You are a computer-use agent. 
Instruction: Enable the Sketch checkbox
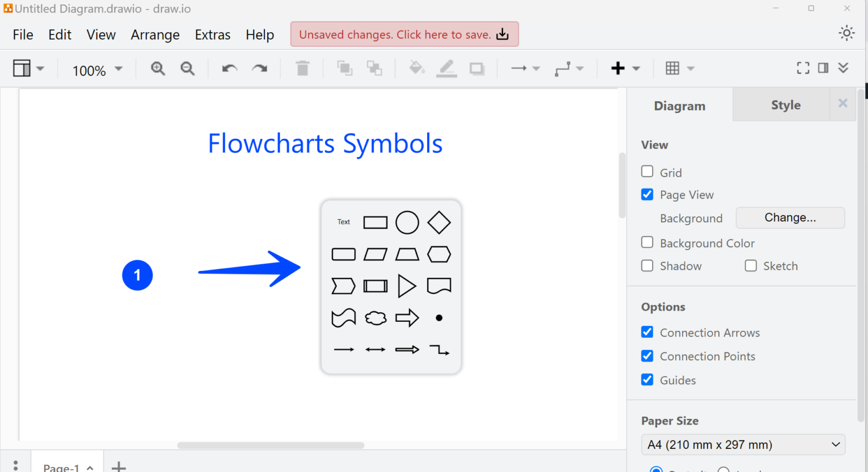tap(750, 265)
